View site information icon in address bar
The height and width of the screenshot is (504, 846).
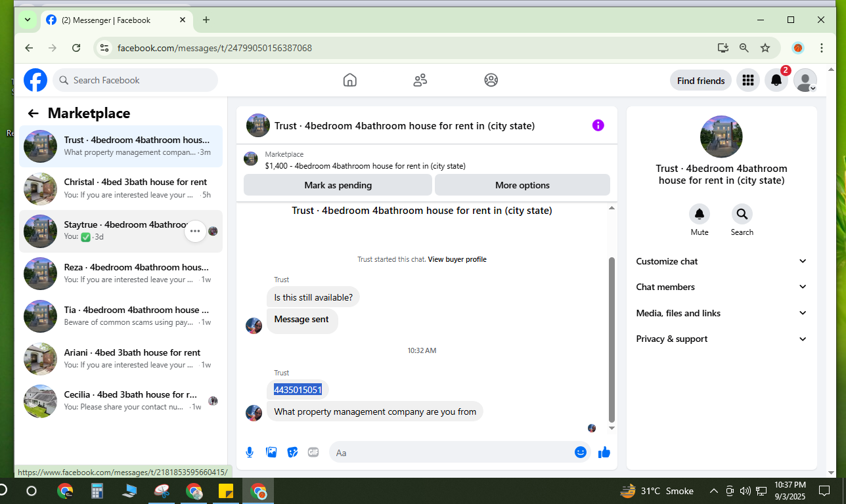104,48
